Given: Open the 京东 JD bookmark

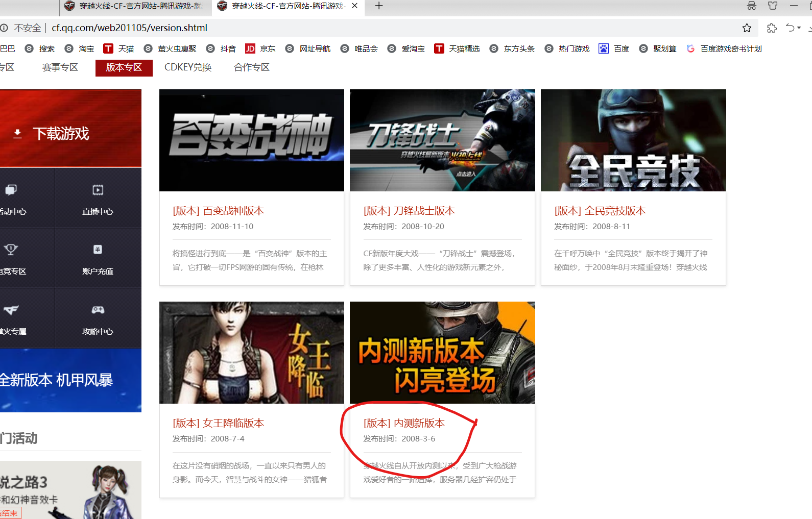Looking at the screenshot, I should [260, 48].
